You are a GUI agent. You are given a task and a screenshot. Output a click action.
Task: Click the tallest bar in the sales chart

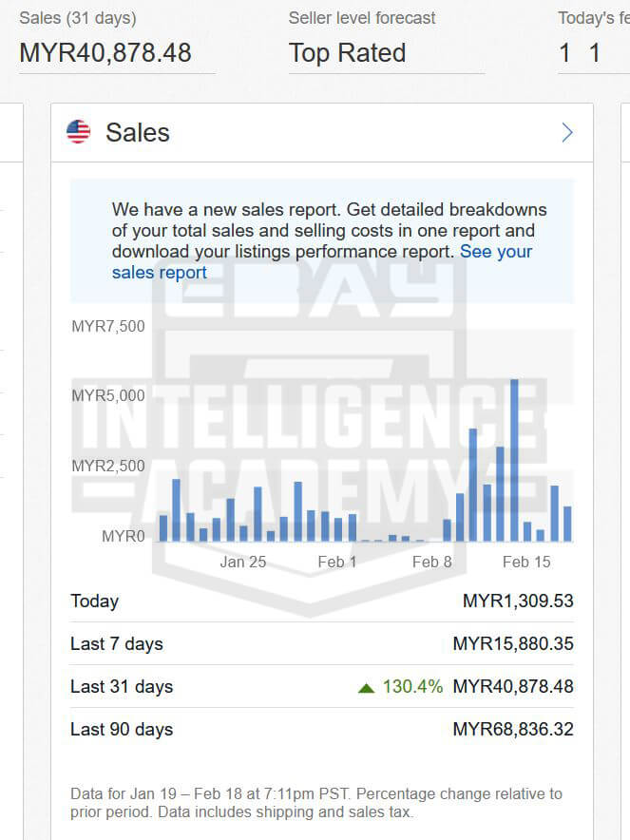(514, 460)
